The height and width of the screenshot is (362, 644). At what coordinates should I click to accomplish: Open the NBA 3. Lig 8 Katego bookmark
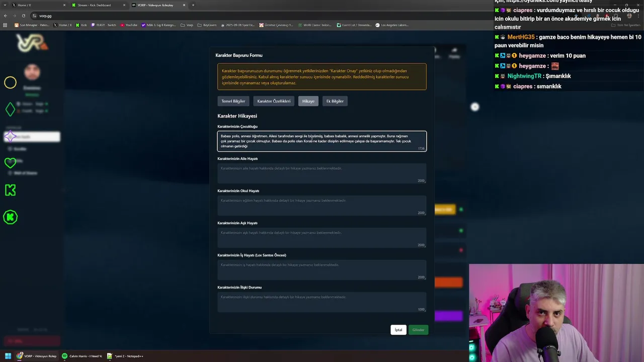158,25
